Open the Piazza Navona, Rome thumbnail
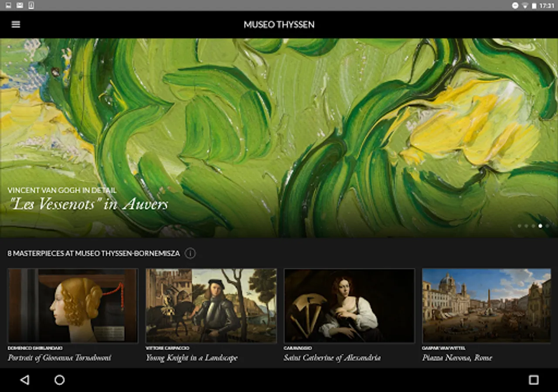The image size is (558, 392). [487, 305]
